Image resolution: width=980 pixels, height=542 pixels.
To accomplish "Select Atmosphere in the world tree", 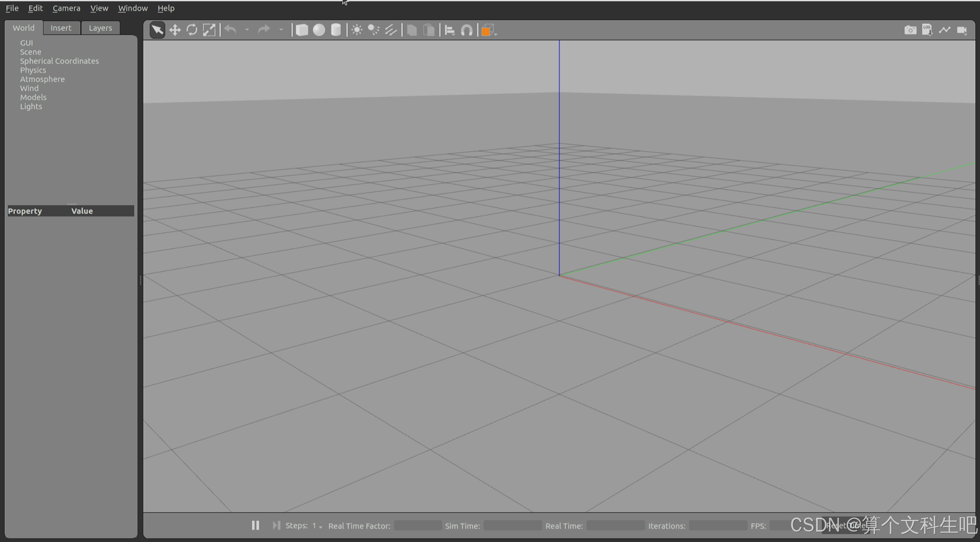I will (x=42, y=79).
